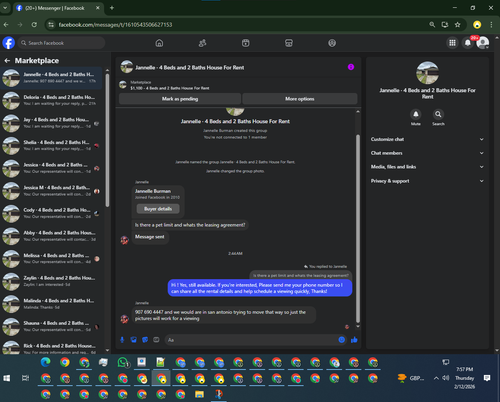Click the back arrow beside Marketplace

(7, 61)
